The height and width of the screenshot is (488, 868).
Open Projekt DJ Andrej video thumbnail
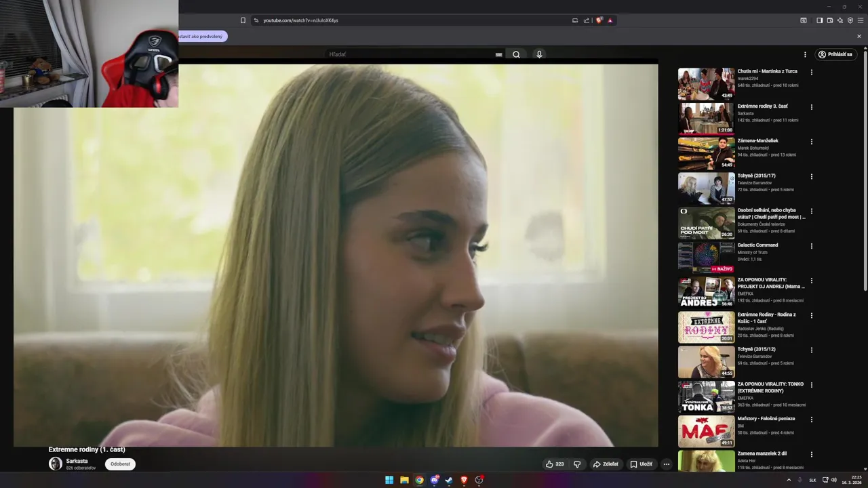point(706,292)
